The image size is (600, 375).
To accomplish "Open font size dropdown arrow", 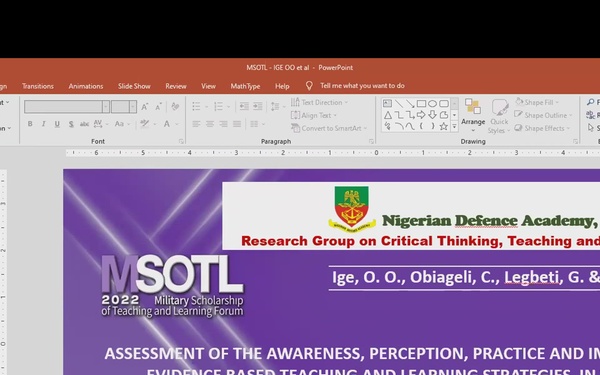I will click(132, 107).
